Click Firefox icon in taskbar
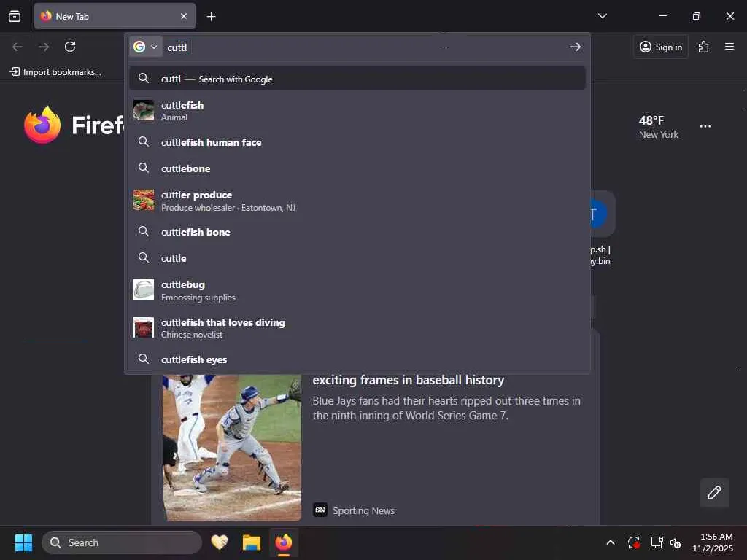The image size is (747, 560). point(284,542)
